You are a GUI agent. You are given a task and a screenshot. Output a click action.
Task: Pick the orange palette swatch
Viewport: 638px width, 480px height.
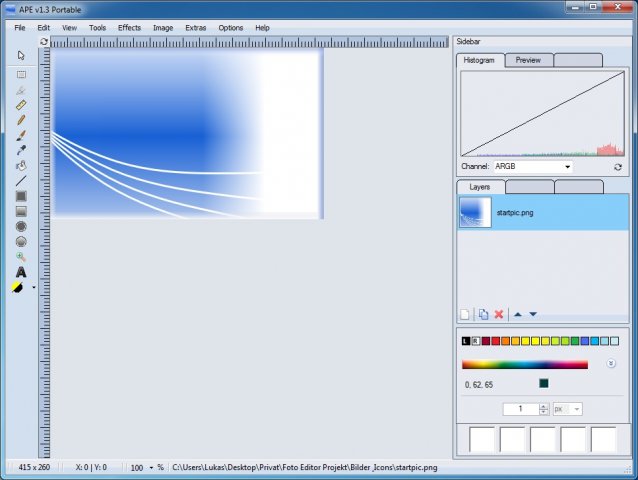(x=505, y=341)
